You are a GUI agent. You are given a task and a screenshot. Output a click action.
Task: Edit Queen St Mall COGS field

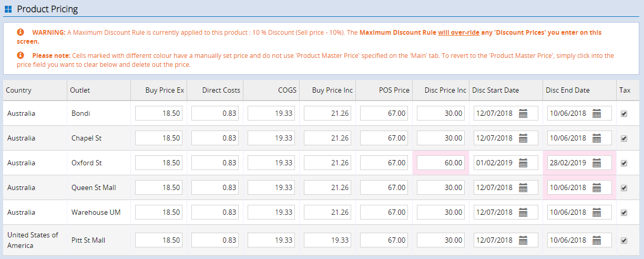coord(271,187)
